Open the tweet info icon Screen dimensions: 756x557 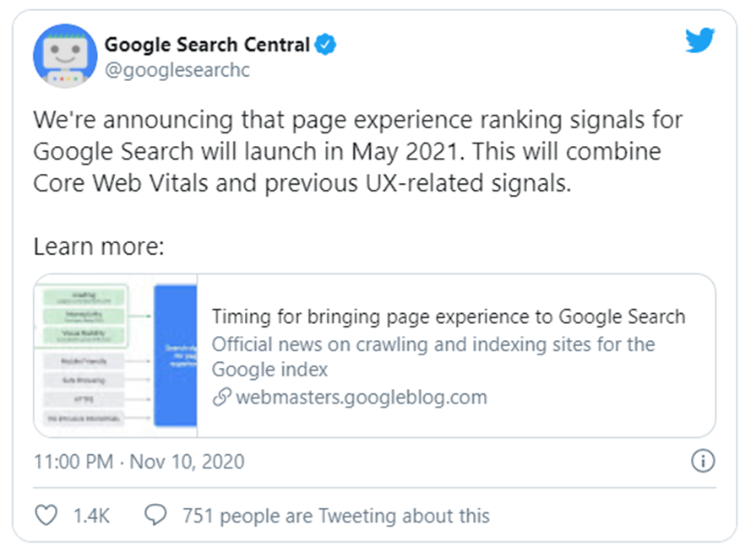tap(703, 461)
